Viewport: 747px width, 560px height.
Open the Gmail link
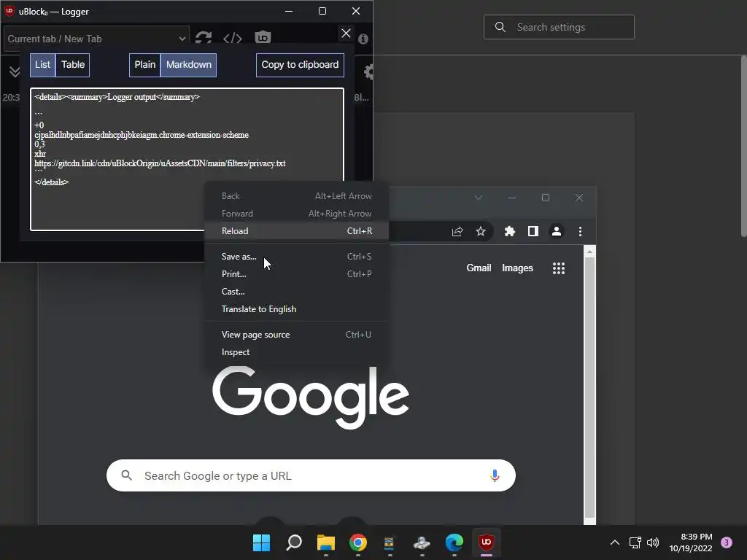[x=479, y=268]
